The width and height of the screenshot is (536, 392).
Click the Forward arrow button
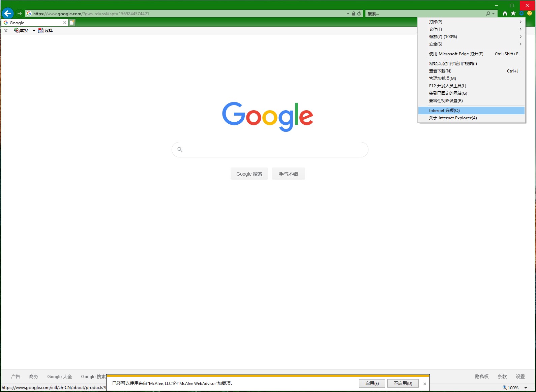point(20,13)
